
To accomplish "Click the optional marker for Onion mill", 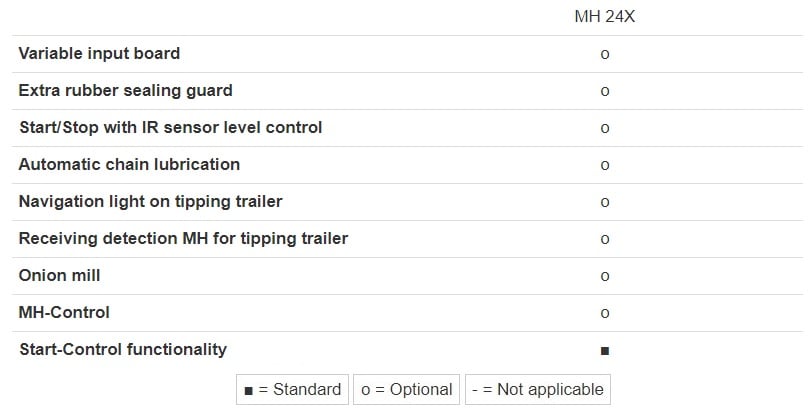I will pyautogui.click(x=605, y=276).
